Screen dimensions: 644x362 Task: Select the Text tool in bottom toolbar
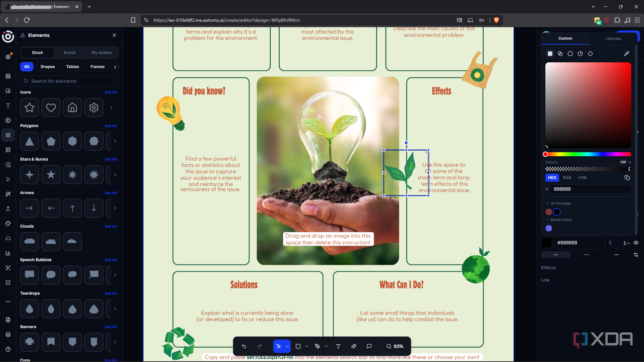coord(338,346)
